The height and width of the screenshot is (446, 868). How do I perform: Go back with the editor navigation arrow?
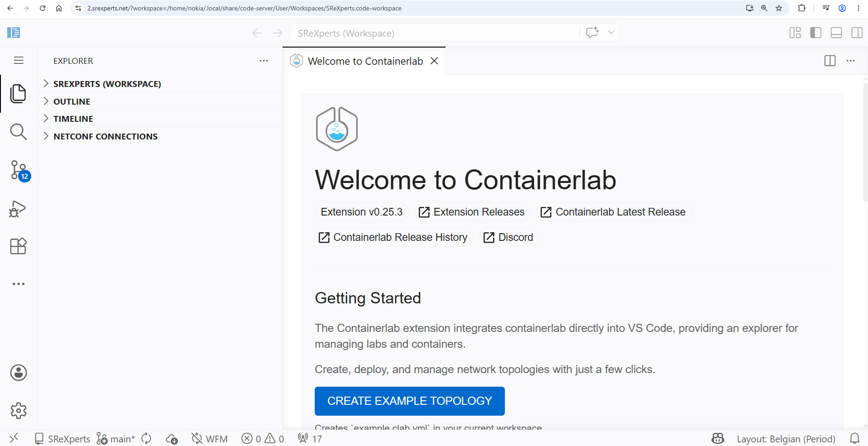(257, 33)
